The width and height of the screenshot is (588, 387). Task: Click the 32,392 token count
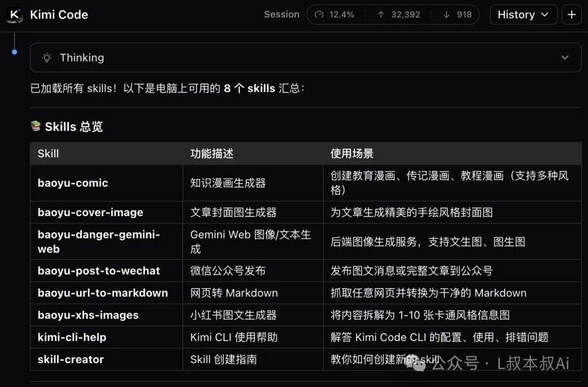pos(406,15)
